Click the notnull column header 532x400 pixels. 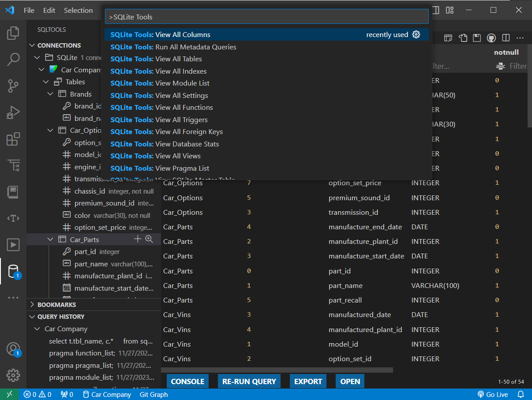click(506, 52)
